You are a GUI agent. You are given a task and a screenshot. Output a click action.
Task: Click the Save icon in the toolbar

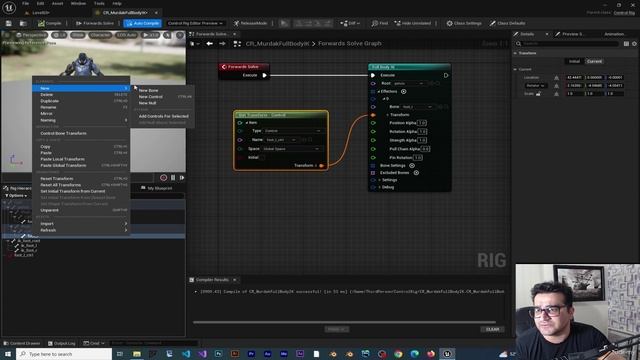(9, 23)
